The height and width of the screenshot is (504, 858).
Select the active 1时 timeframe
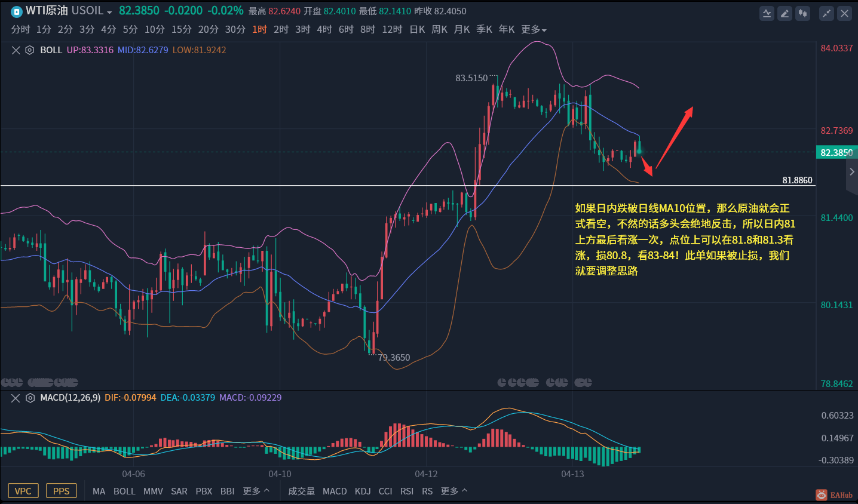pyautogui.click(x=259, y=29)
